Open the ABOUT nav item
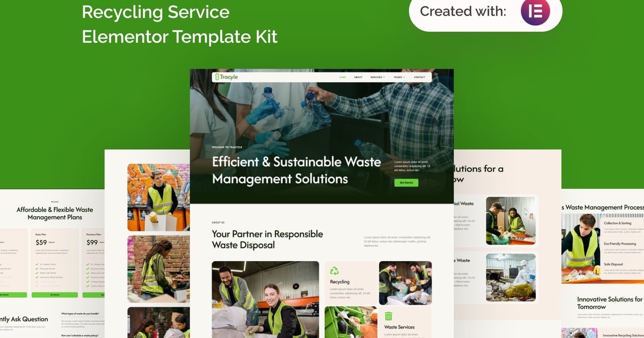The image size is (644, 338). pyautogui.click(x=358, y=77)
